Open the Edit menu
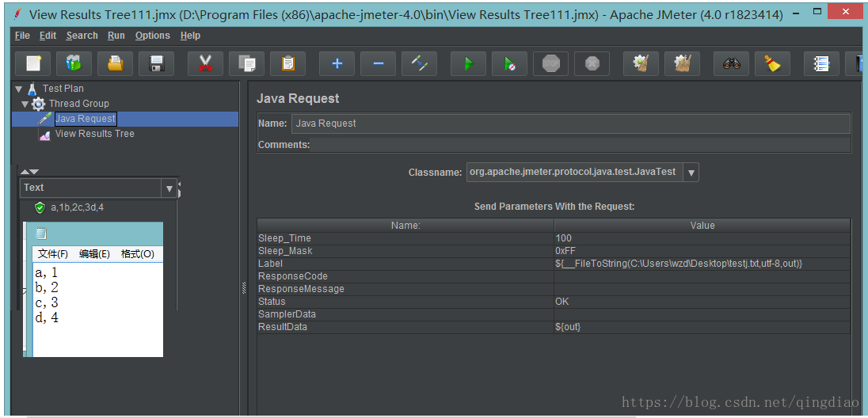This screenshot has width=868, height=418. (x=48, y=36)
